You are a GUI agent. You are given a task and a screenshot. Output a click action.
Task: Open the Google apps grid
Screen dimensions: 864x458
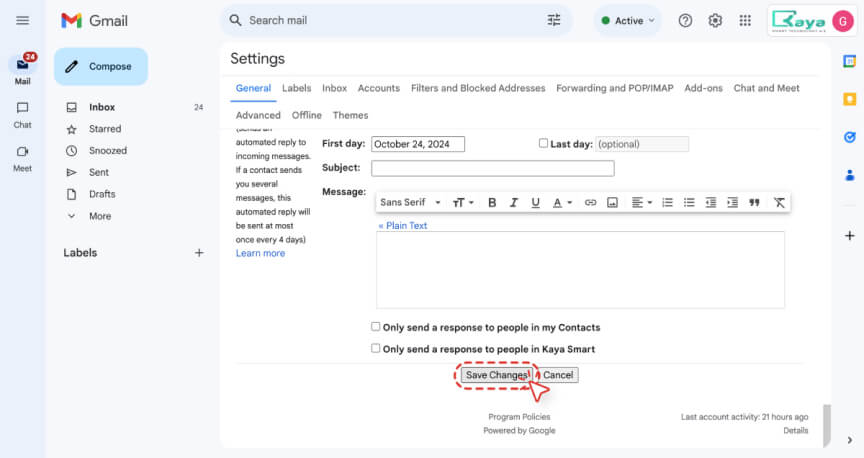(745, 21)
